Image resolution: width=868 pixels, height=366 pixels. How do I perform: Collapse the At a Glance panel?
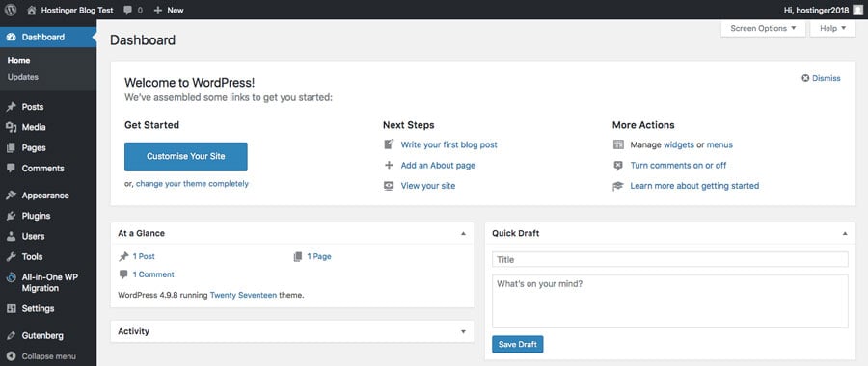[463, 233]
